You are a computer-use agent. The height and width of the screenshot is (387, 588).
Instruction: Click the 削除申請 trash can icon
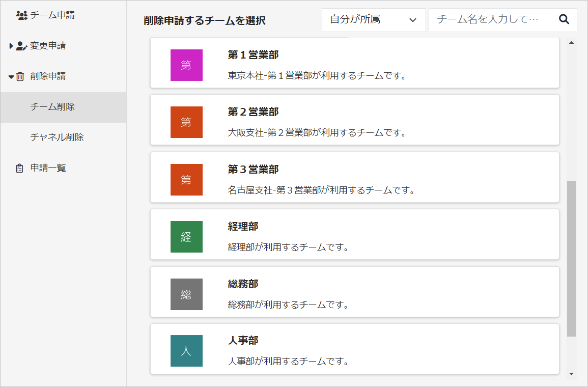[20, 76]
